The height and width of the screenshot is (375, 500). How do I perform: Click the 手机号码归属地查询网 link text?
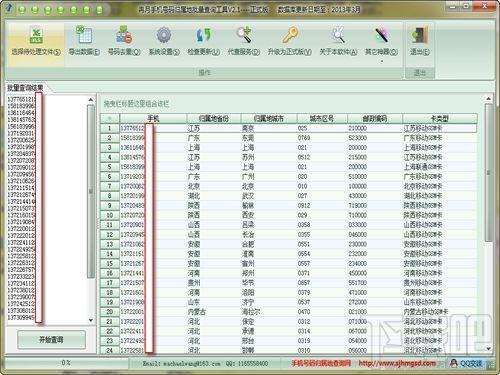(x=321, y=363)
